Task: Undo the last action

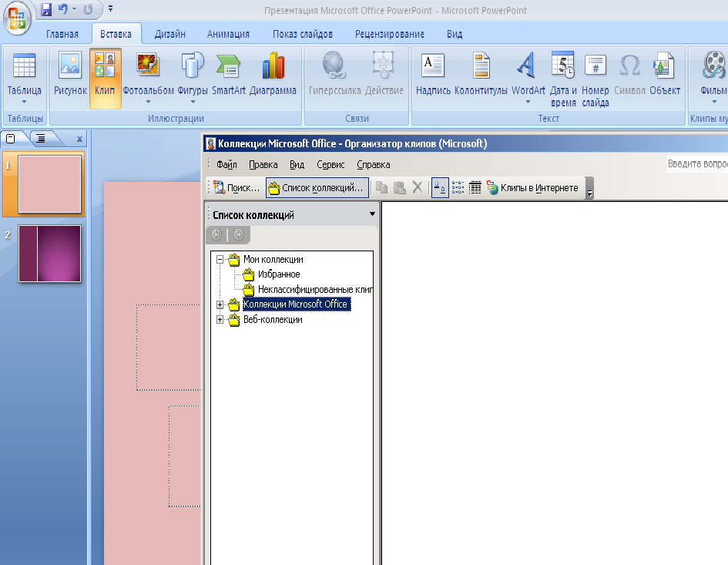Action: click(62, 9)
